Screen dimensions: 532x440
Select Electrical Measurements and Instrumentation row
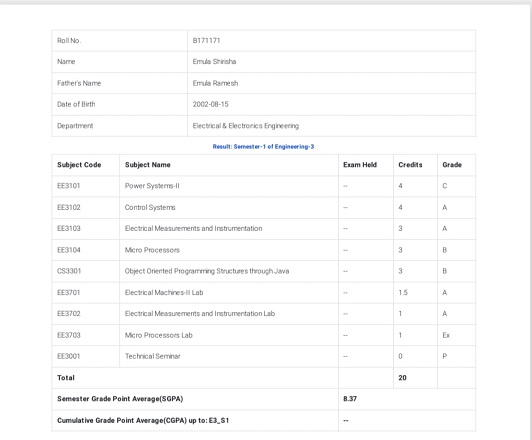pos(264,229)
